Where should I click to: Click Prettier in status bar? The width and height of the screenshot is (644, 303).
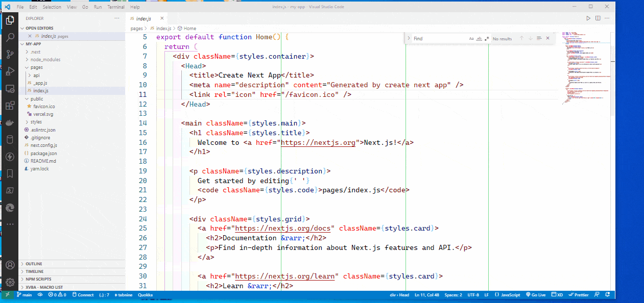579,295
